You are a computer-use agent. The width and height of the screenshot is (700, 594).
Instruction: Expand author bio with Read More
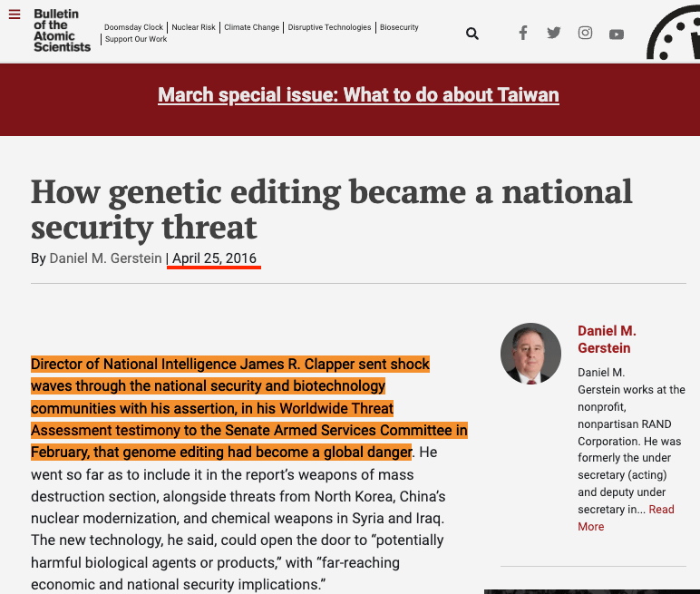point(627,518)
